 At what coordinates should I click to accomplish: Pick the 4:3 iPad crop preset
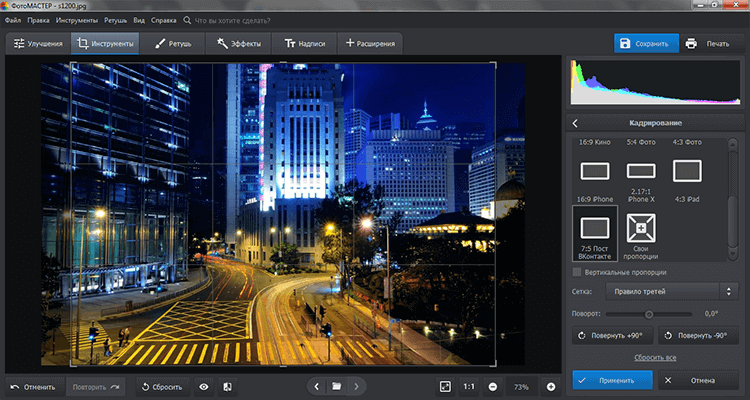[687, 170]
